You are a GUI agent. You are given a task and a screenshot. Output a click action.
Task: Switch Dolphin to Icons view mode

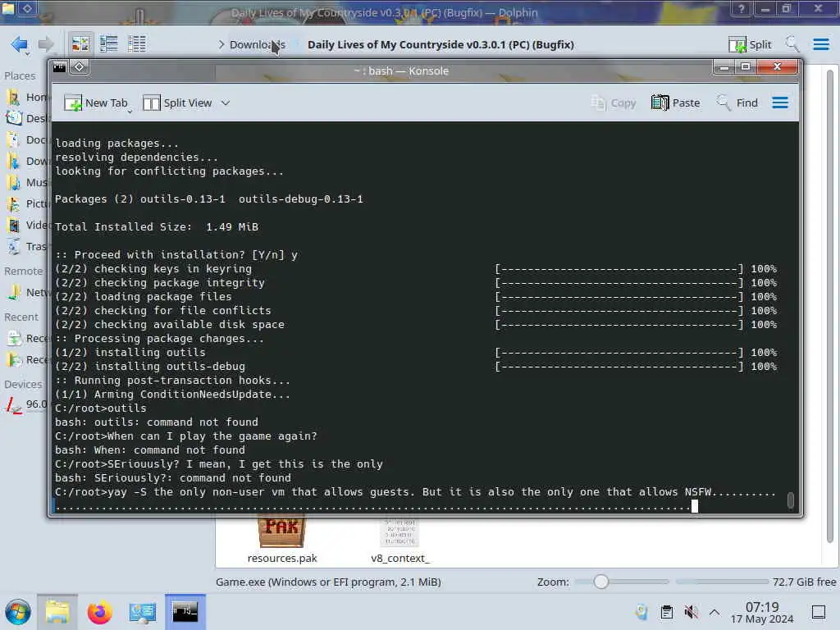point(80,44)
